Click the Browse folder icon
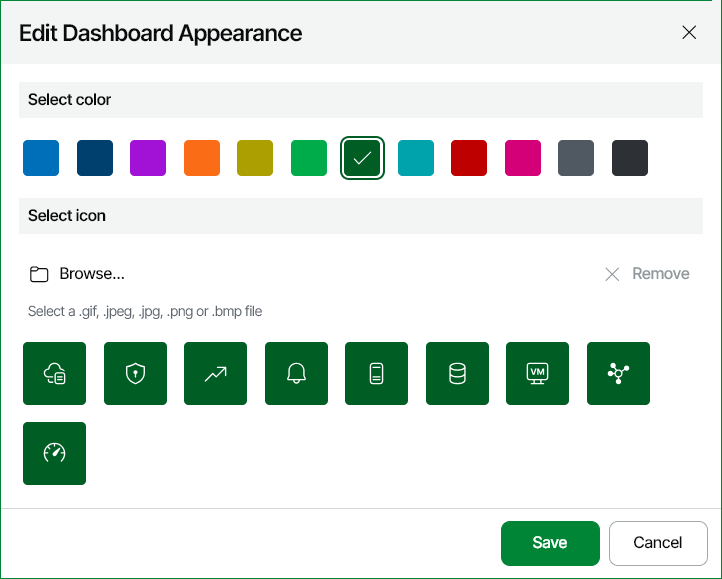 [39, 274]
